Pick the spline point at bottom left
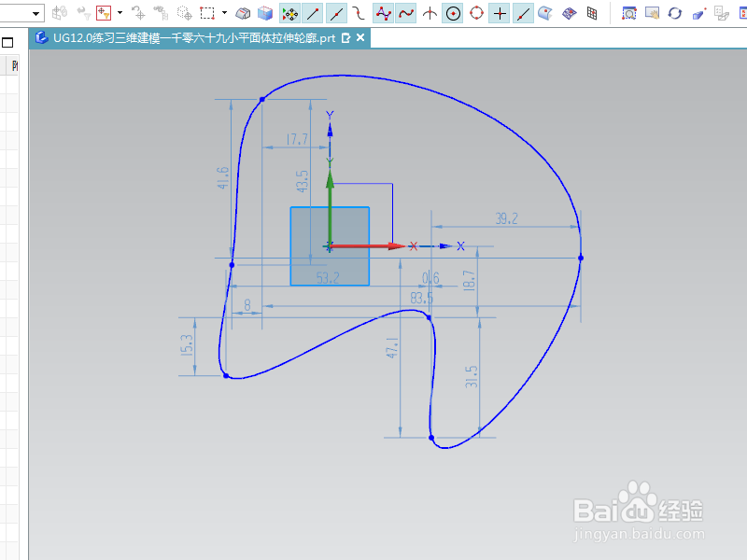 click(226, 376)
